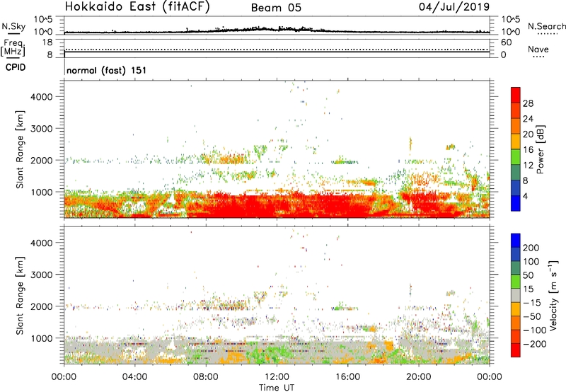The width and height of the screenshot is (566, 392).
Task: Click the 'Velocity [m s-1]' colorbar label
Action: [x=553, y=295]
